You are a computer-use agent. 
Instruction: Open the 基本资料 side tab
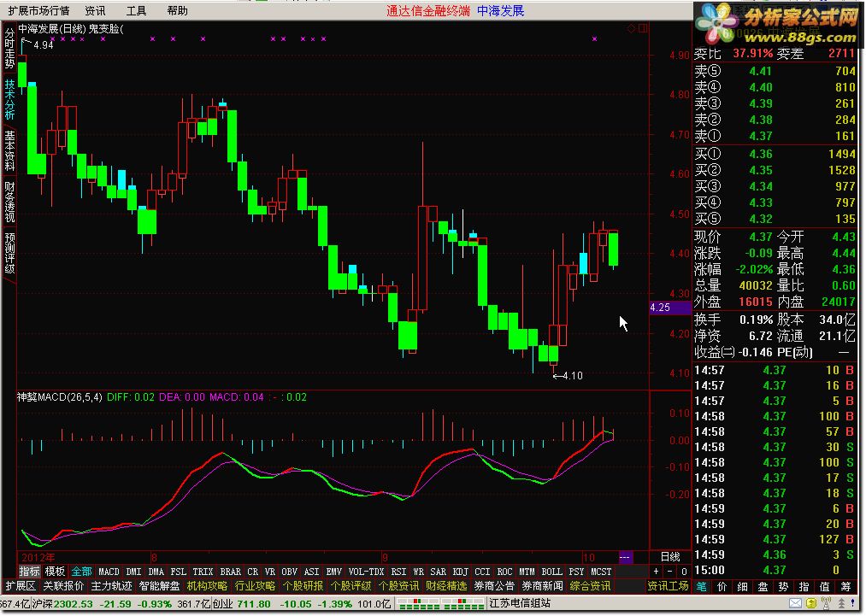point(9,150)
